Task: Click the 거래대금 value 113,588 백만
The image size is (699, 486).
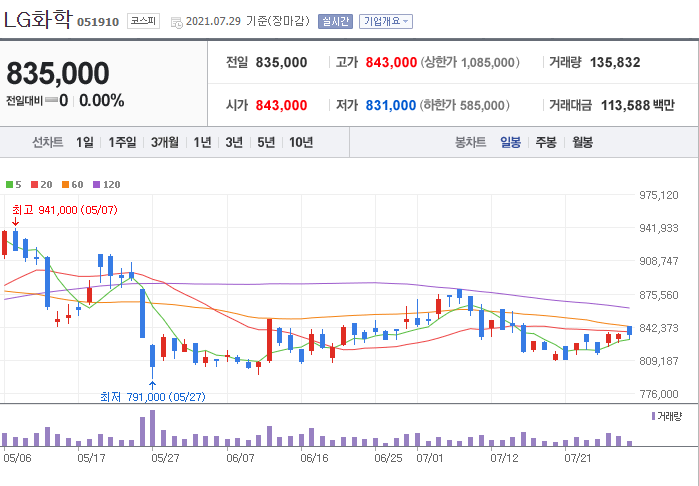Action: 638,106
